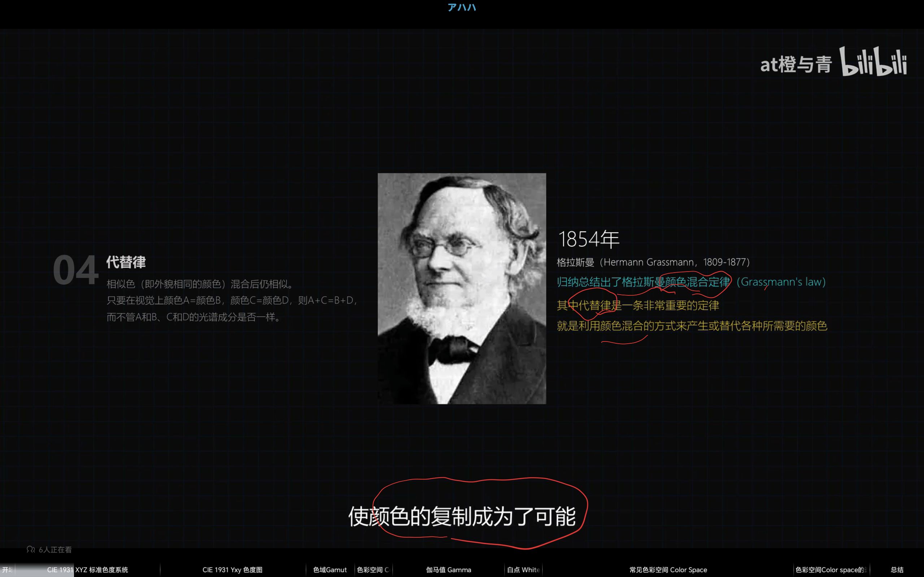Image resolution: width=924 pixels, height=577 pixels.
Task: Jump to CIE 1931 Yxy 色度图 chapter
Action: [x=232, y=570]
